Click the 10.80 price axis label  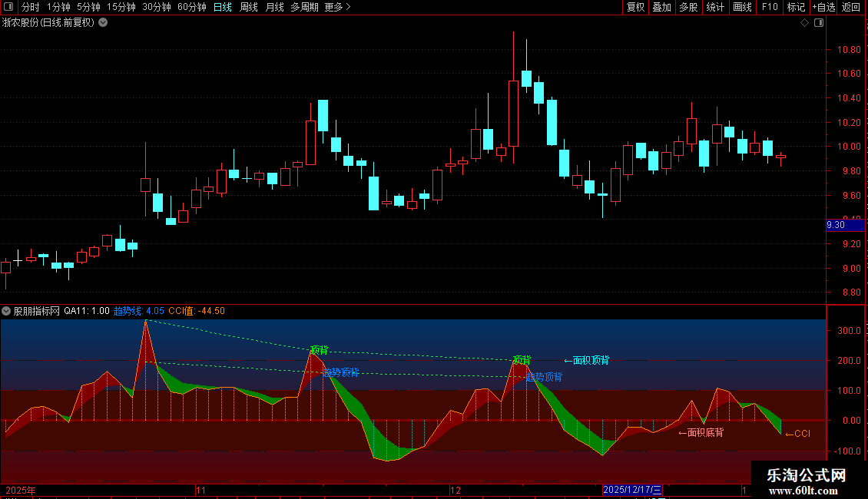click(849, 50)
